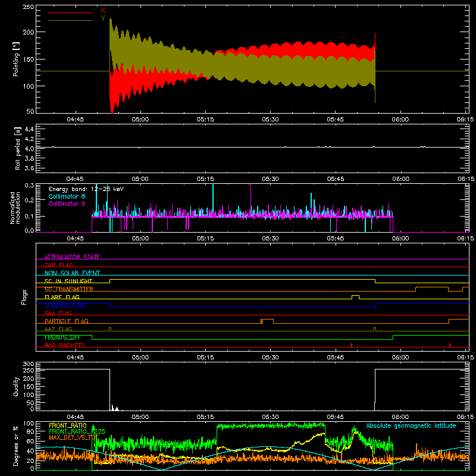Click the red X legend label
The image size is (476, 476).
[x=103, y=10]
